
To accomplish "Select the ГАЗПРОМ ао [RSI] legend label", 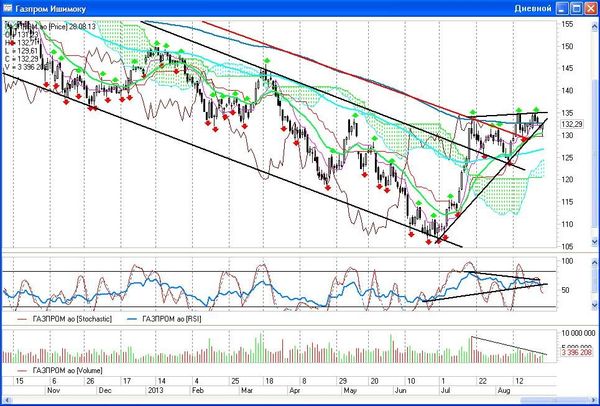I will click(x=171, y=319).
